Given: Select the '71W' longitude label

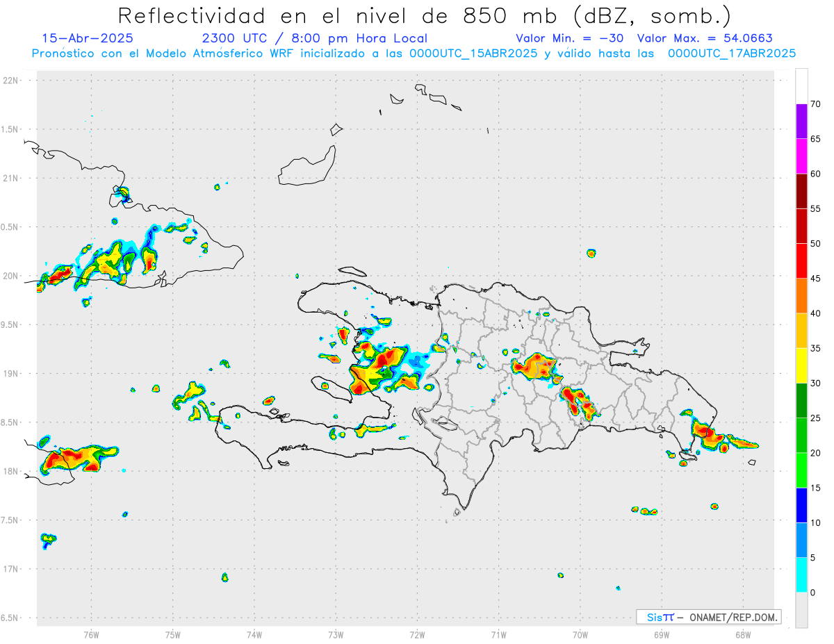Looking at the screenshot, I should point(498,634).
